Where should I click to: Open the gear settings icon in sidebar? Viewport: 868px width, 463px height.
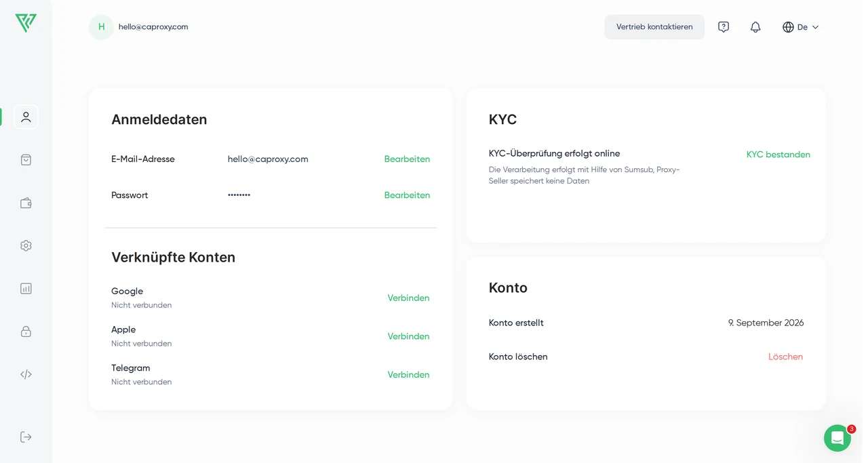(26, 245)
